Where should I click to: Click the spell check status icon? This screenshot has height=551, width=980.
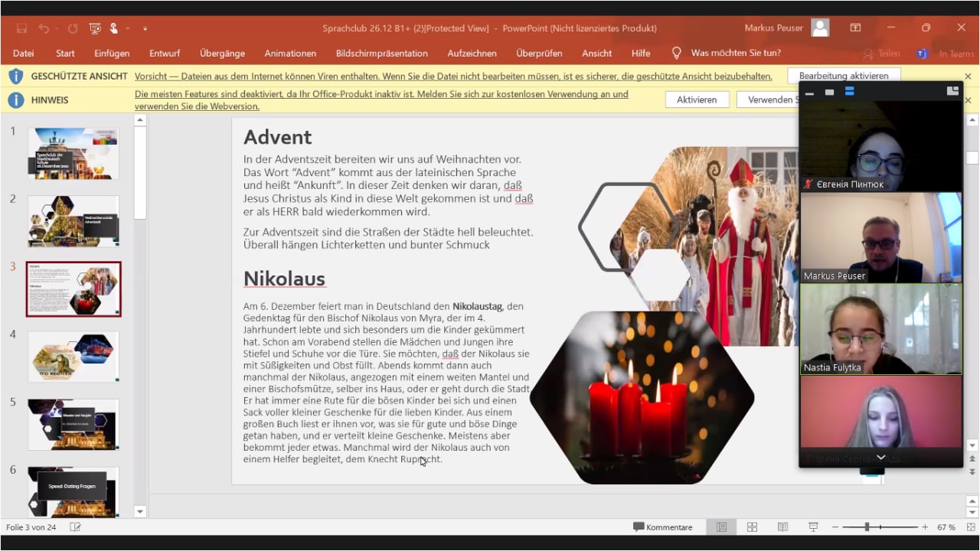pyautogui.click(x=75, y=527)
